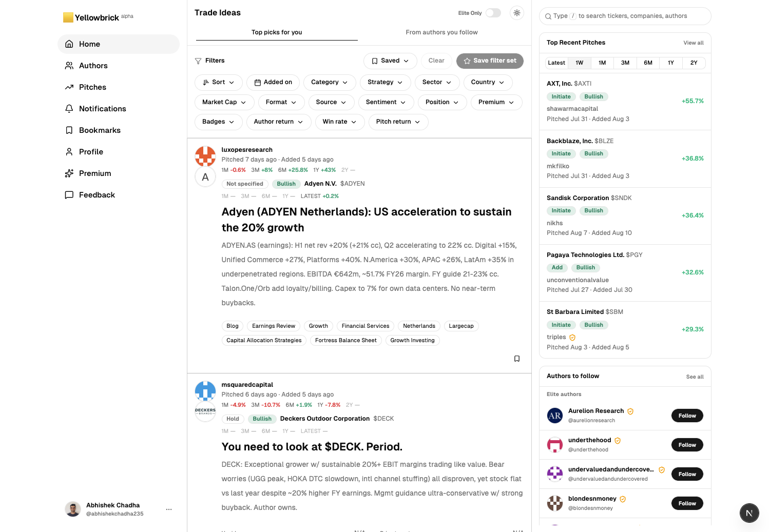View all Top Recent Pitches
769x532 pixels.
(x=693, y=43)
